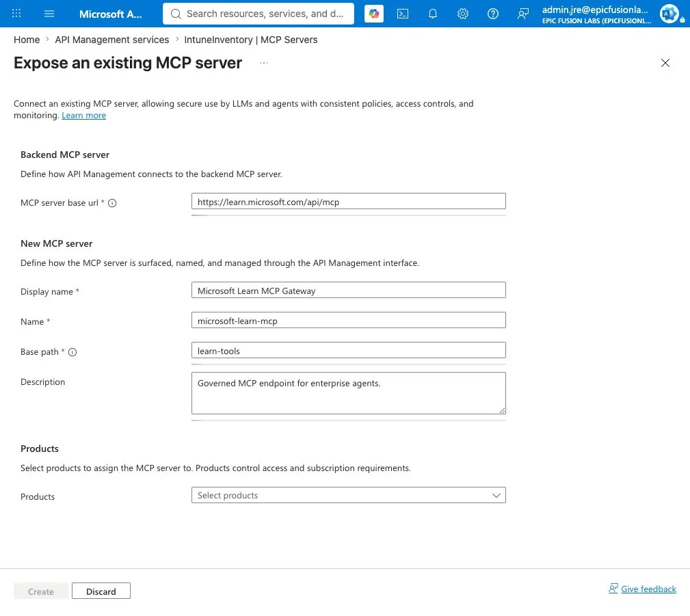Edit the Name field microsoft-learn-mcp
690x616 pixels.
(x=349, y=321)
